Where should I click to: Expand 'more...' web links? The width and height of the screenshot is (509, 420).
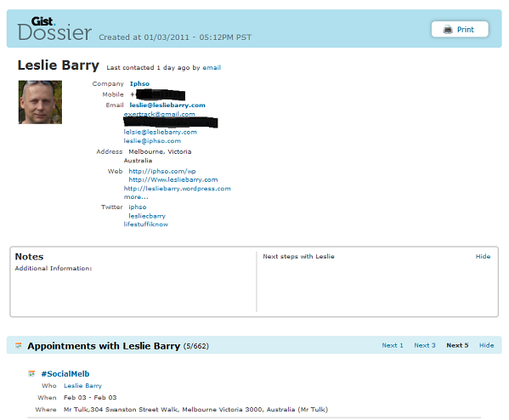pyautogui.click(x=136, y=197)
